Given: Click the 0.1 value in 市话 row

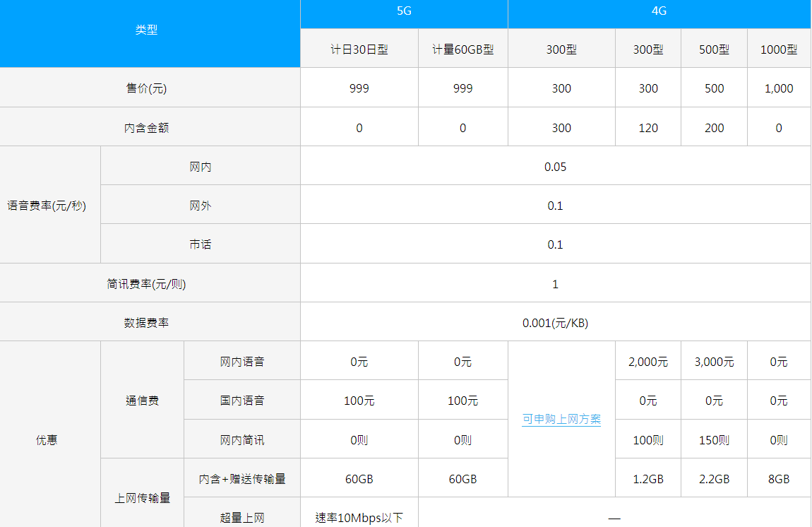Looking at the screenshot, I should click(555, 244).
